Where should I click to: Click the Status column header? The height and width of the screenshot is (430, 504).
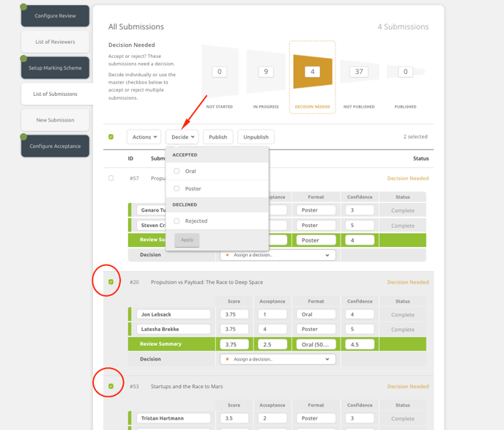tap(420, 158)
